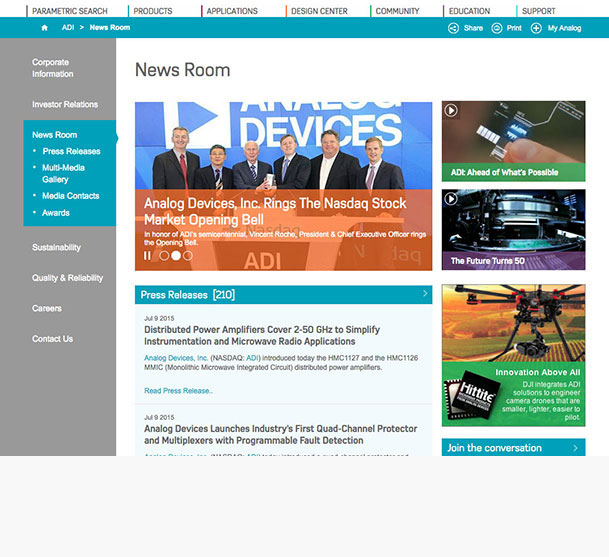Expand Join the conversation chevron

(x=576, y=448)
